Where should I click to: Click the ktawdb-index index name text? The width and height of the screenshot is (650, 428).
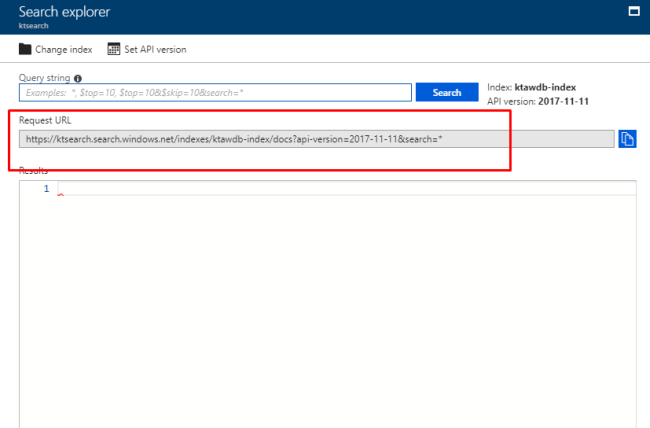545,88
